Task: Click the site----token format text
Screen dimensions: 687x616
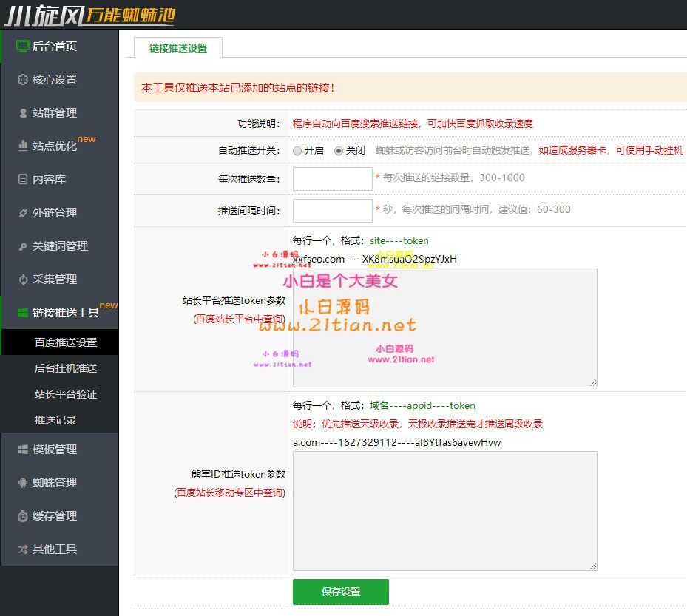Action: (x=399, y=240)
